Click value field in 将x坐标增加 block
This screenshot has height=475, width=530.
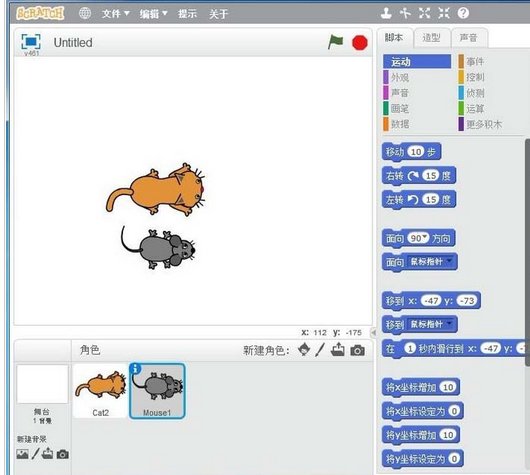coord(448,387)
